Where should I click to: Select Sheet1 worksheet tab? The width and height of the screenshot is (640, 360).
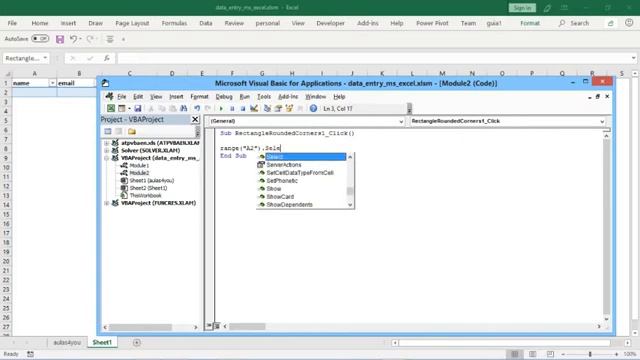[102, 342]
